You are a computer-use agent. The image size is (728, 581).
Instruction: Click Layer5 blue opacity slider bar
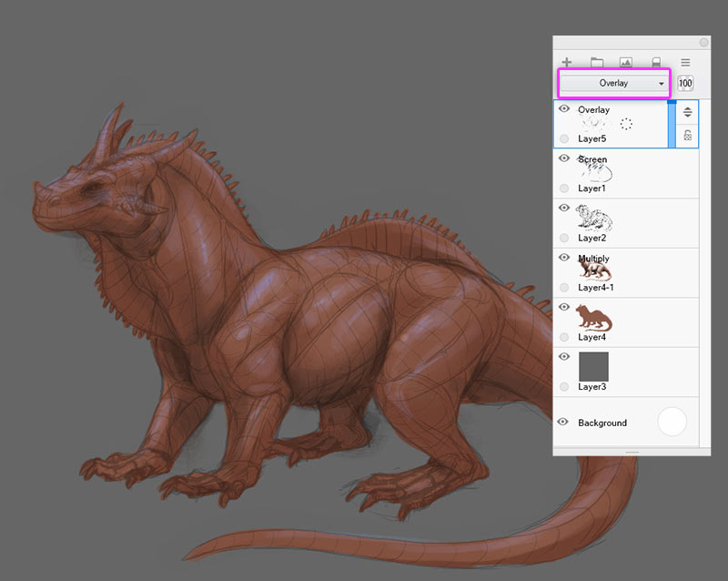(x=672, y=124)
